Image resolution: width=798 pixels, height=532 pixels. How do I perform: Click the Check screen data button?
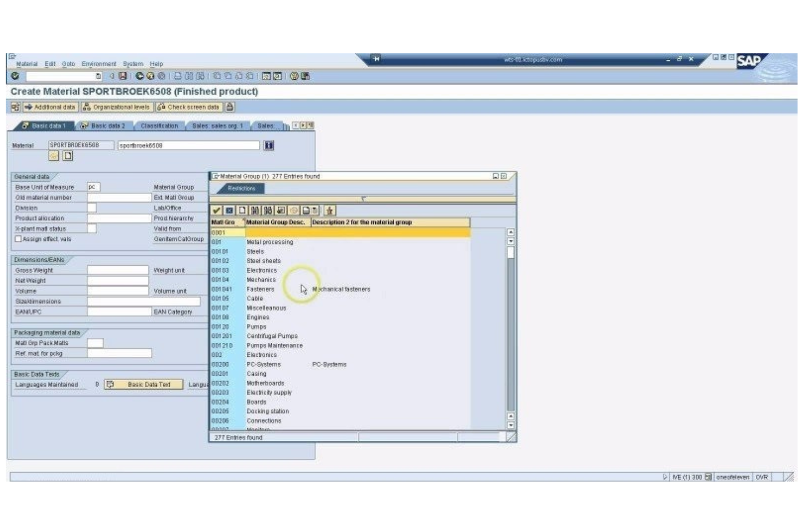tap(189, 107)
